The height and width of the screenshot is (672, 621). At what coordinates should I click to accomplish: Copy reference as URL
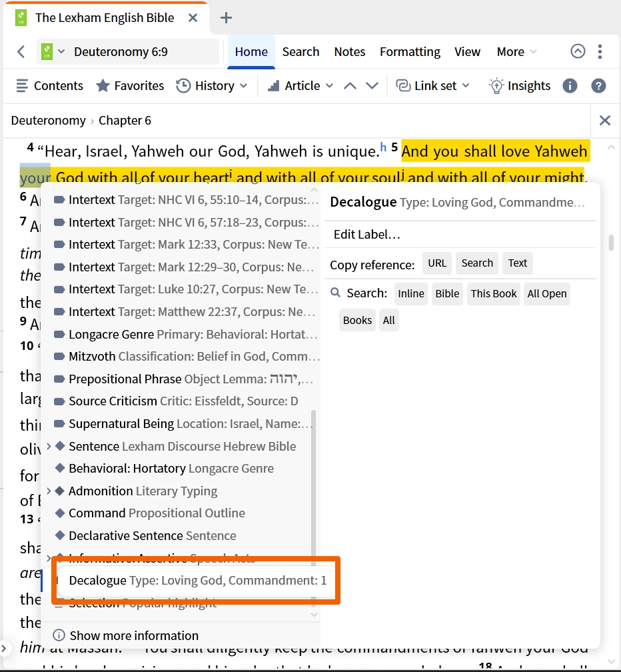click(437, 263)
